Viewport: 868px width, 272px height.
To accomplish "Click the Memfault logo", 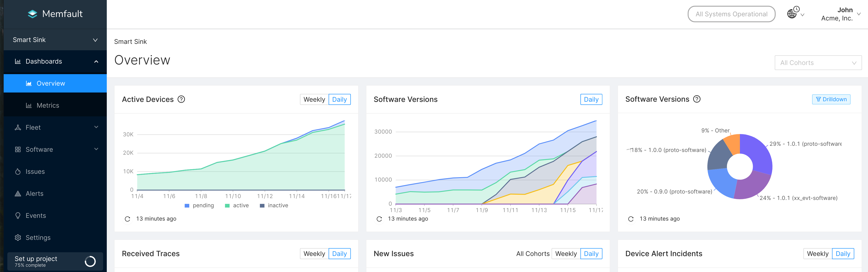I will coord(55,14).
